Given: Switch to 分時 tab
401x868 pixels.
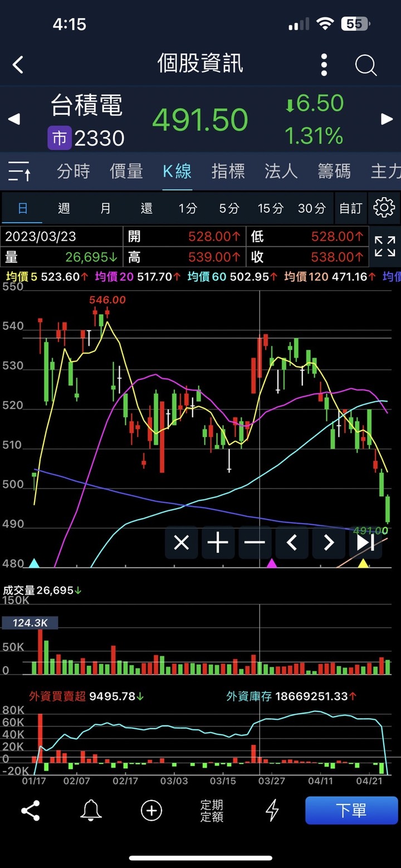Looking at the screenshot, I should [x=73, y=171].
